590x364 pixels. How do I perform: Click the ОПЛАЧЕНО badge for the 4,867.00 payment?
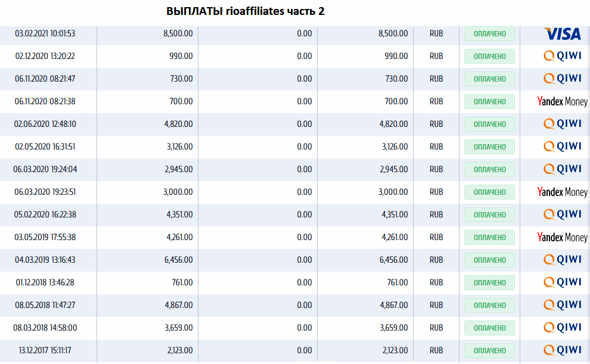489,306
